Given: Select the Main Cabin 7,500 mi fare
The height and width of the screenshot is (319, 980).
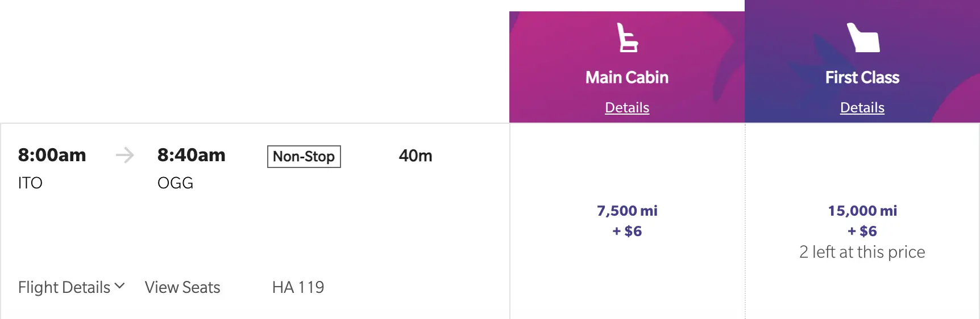Looking at the screenshot, I should point(627,221).
